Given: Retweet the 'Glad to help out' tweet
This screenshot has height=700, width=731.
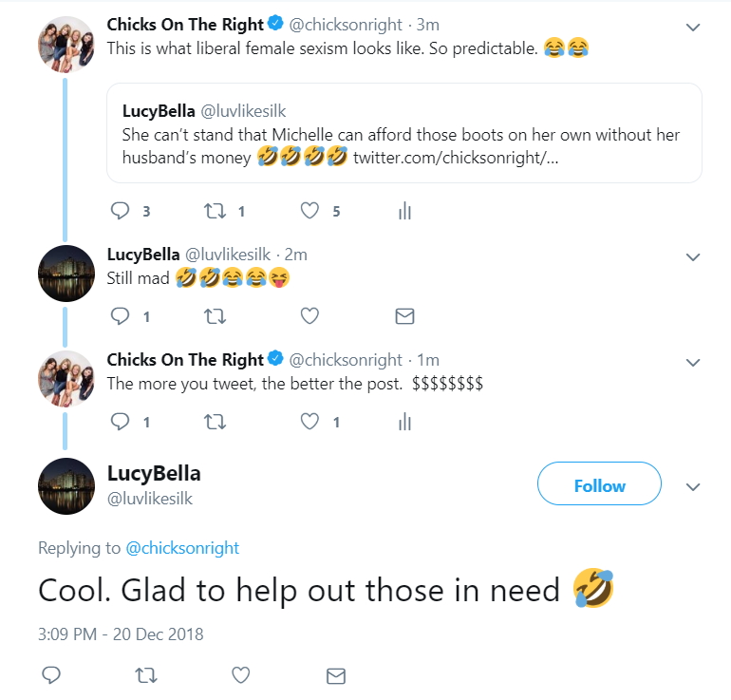Looking at the screenshot, I should (x=146, y=675).
